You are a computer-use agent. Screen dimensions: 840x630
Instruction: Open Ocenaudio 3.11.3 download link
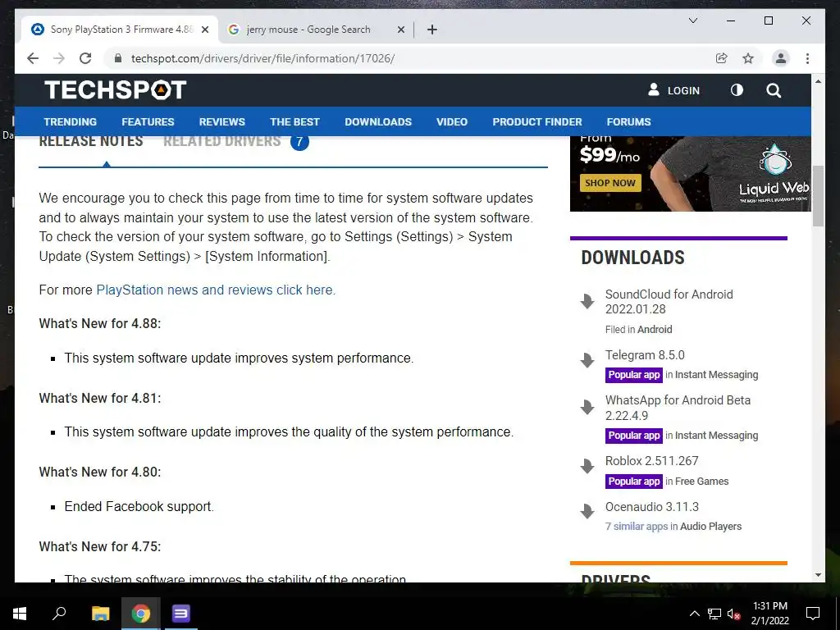(x=651, y=507)
